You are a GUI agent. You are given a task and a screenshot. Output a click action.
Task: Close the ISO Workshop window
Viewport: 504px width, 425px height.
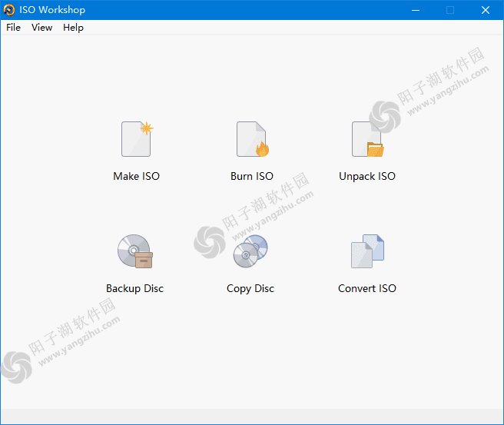tap(486, 10)
